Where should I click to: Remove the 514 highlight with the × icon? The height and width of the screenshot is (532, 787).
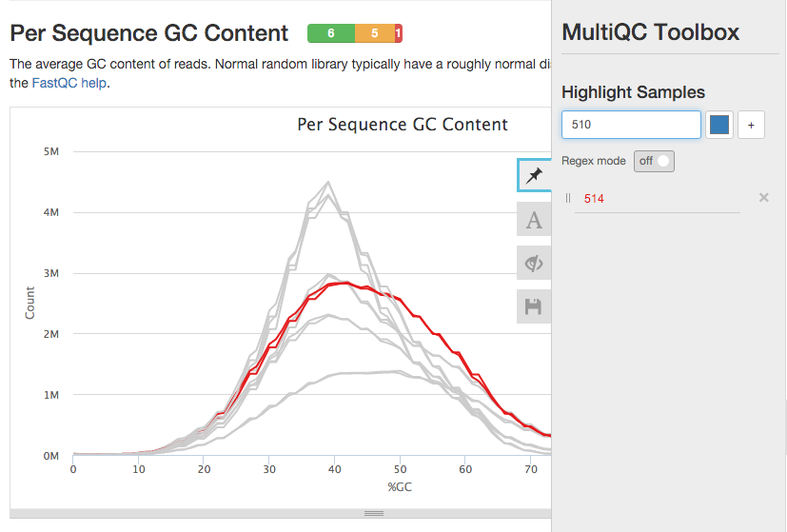coord(763,198)
